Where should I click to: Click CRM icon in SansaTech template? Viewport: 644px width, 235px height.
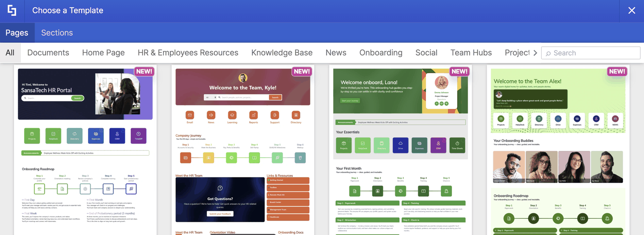point(117,136)
